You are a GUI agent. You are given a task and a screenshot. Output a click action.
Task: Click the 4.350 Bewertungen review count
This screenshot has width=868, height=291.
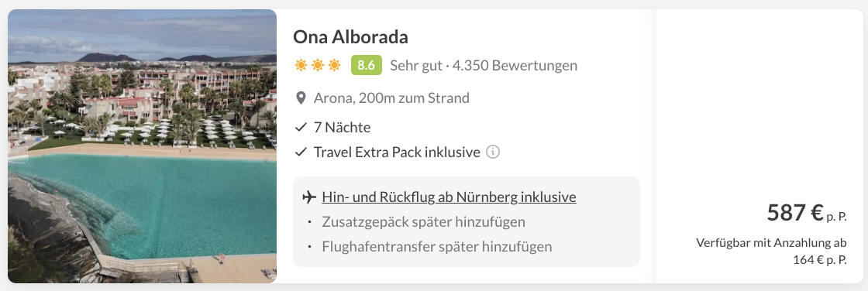pyautogui.click(x=515, y=65)
